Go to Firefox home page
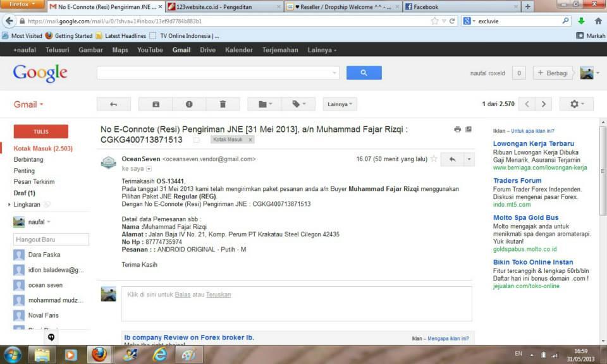Image resolution: width=607 pixels, height=364 pixels. 598,21
